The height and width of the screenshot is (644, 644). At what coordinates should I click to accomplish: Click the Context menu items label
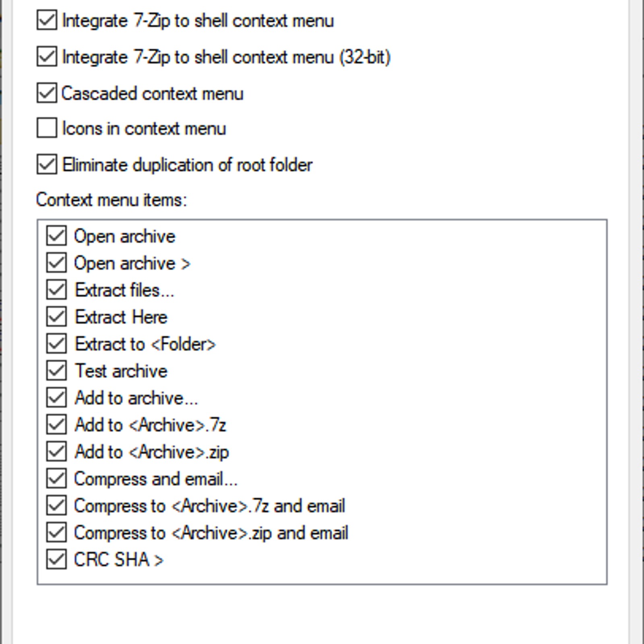coord(111,200)
